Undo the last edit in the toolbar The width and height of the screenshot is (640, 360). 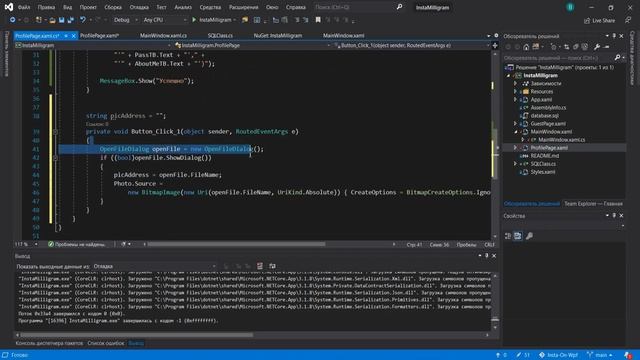pyautogui.click(x=83, y=20)
